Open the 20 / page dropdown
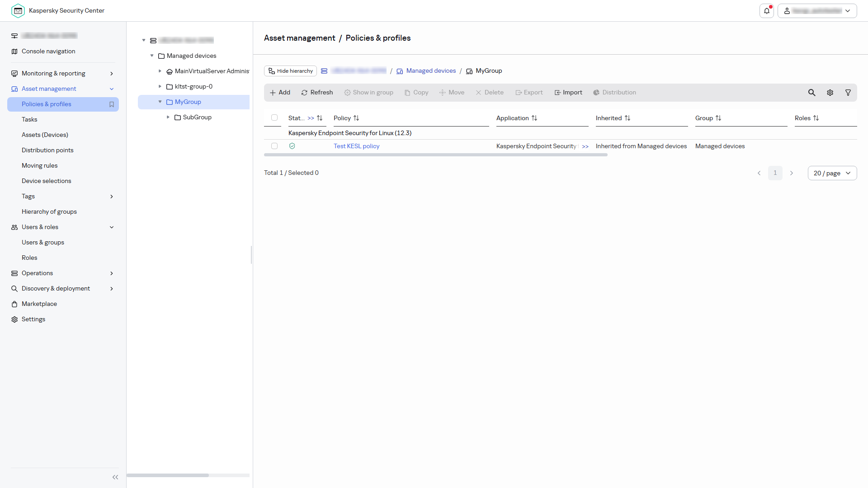 coord(832,173)
